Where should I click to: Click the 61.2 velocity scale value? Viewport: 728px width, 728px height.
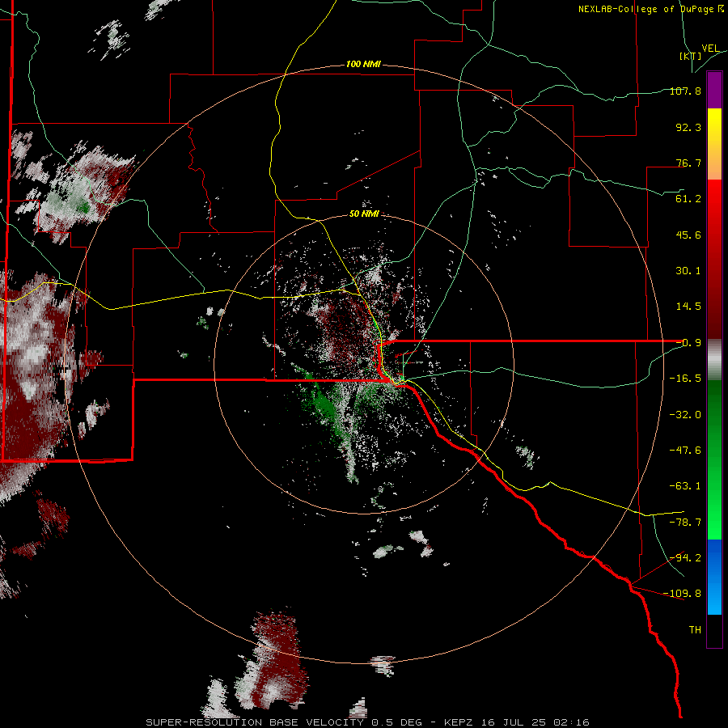coord(688,199)
